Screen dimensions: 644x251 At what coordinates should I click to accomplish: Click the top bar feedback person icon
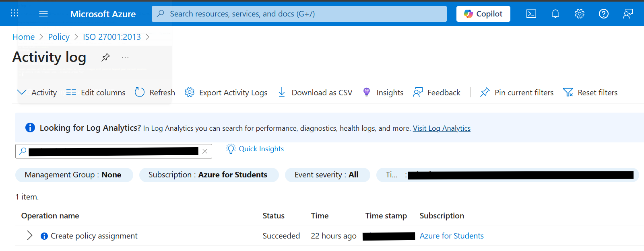tap(628, 14)
